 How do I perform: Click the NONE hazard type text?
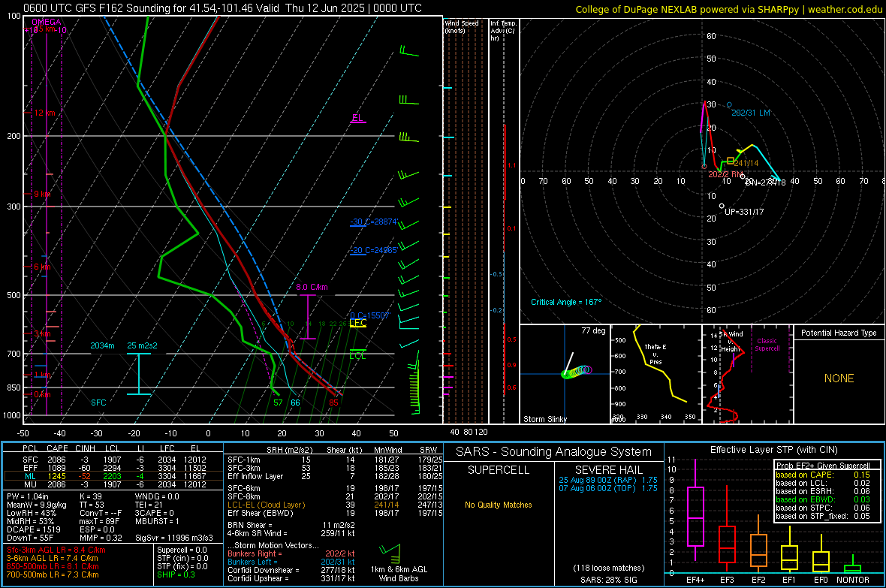point(839,378)
